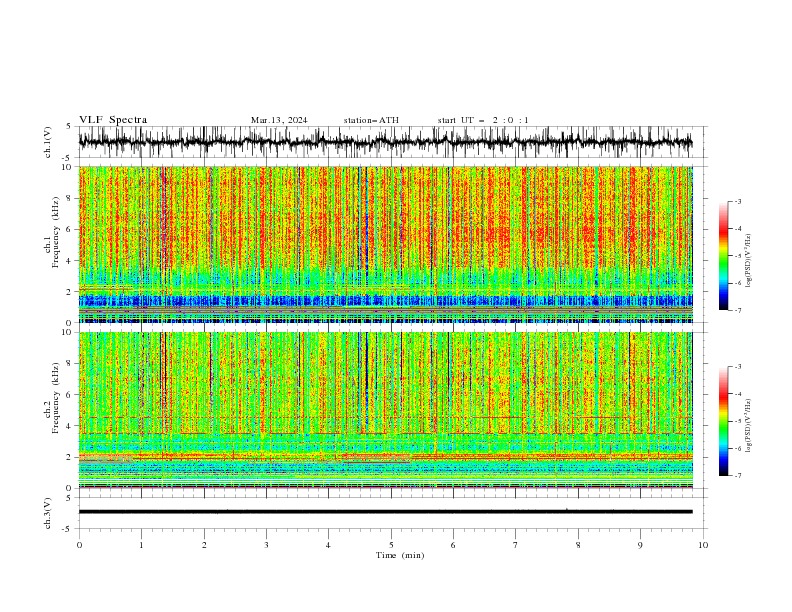Image resolution: width=792 pixels, height=612 pixels.
Task: Select the "ch.2 Frequency (kHz)" axis label
Action: [52, 397]
